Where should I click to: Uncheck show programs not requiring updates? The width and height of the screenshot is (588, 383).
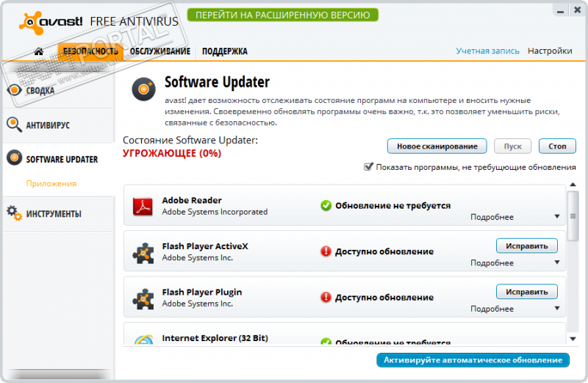pyautogui.click(x=368, y=167)
